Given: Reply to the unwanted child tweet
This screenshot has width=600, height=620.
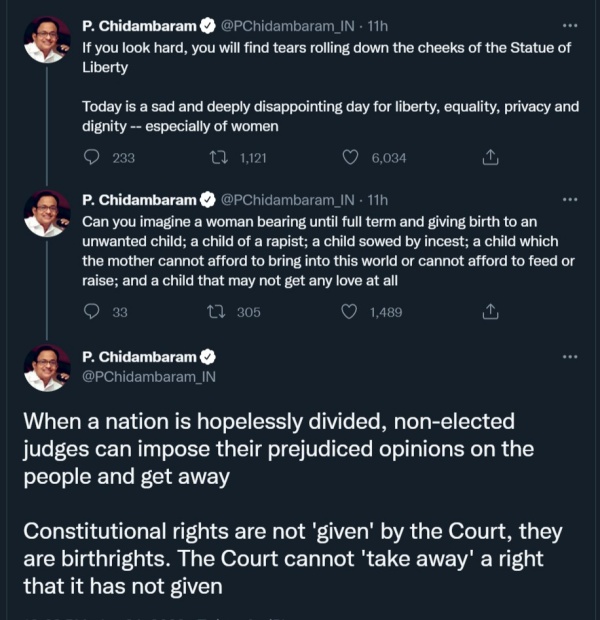Looking at the screenshot, I should point(92,312).
